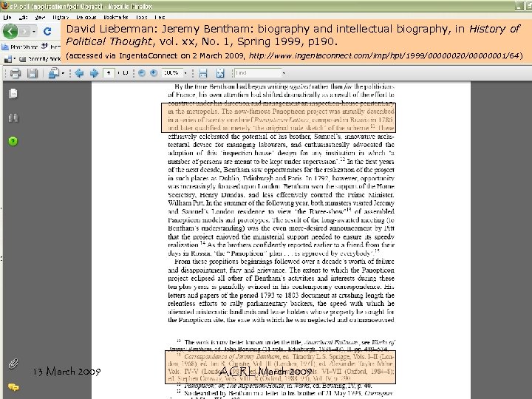
Task: Save a copy with the floppy disk icon
Action: pos(33,73)
